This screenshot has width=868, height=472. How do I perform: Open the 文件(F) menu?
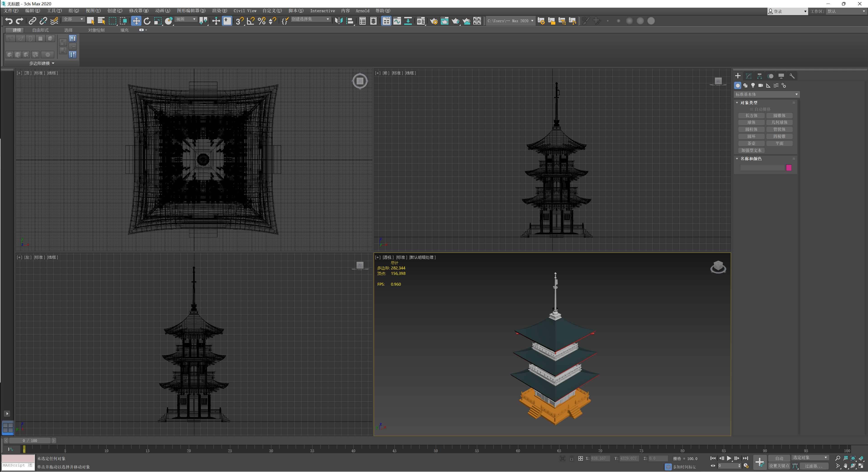[x=11, y=11]
